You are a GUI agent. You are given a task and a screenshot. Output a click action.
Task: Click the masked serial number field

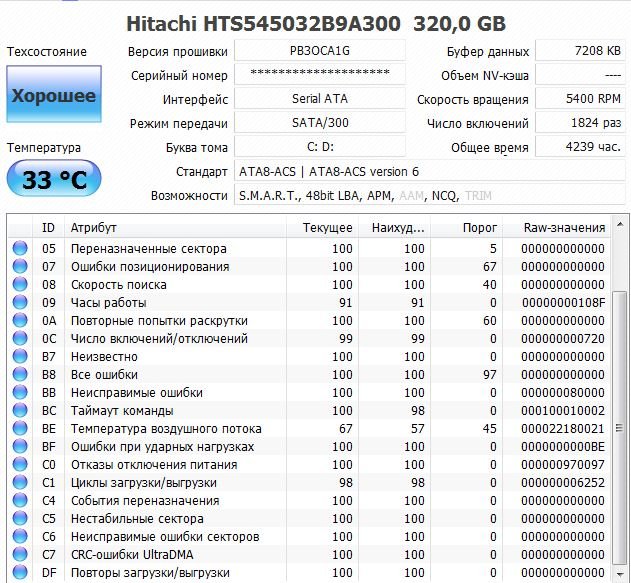(320, 75)
